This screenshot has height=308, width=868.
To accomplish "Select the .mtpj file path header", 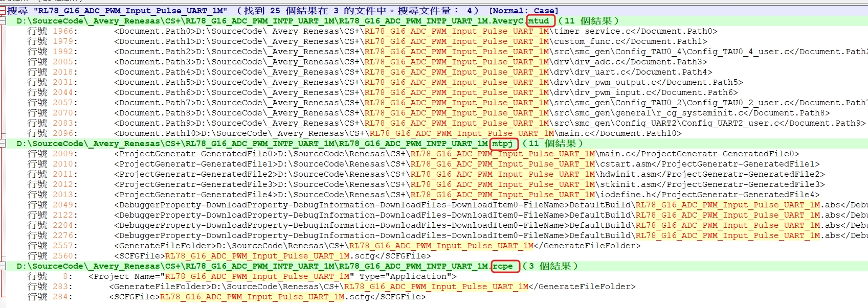I will coord(256,144).
